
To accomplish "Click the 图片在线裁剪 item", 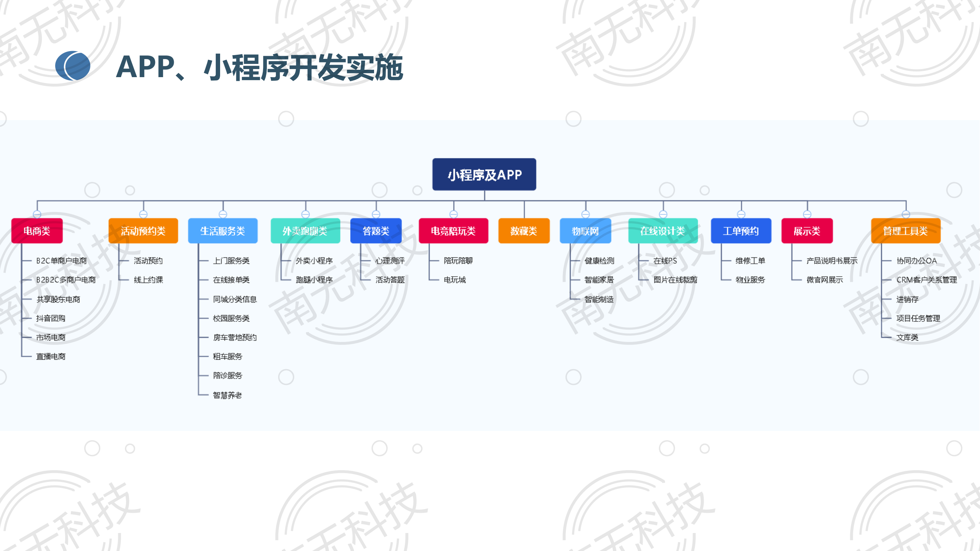I will (x=675, y=280).
